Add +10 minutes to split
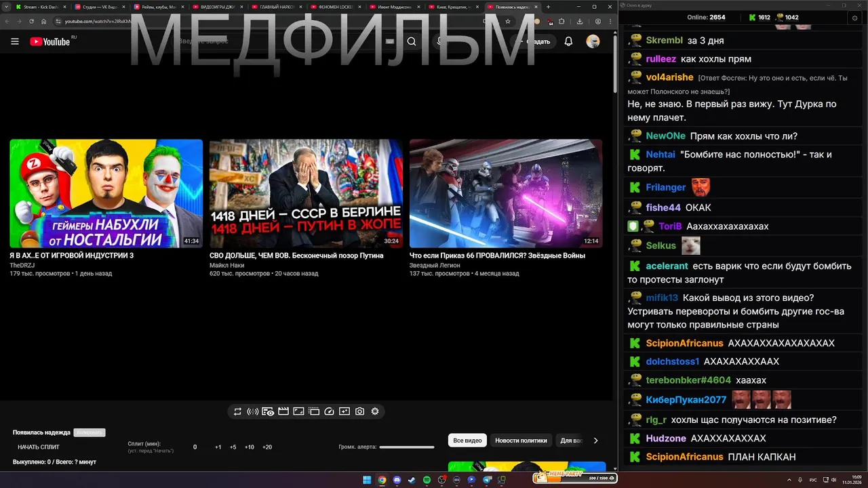 pos(250,447)
